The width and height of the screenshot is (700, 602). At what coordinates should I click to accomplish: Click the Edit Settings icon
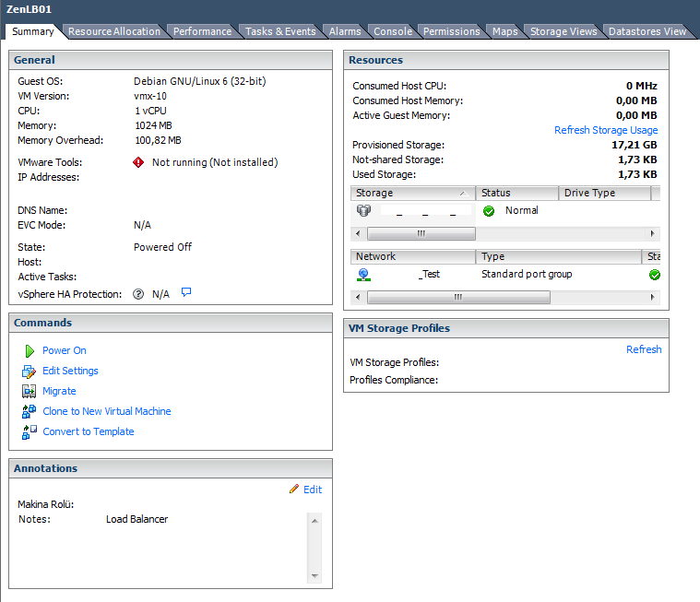coord(29,372)
